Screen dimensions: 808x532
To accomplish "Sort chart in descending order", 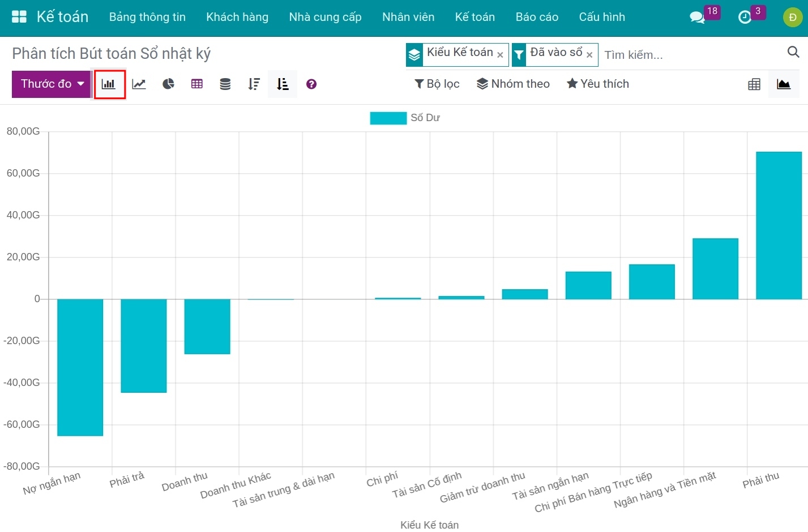I will pyautogui.click(x=254, y=84).
